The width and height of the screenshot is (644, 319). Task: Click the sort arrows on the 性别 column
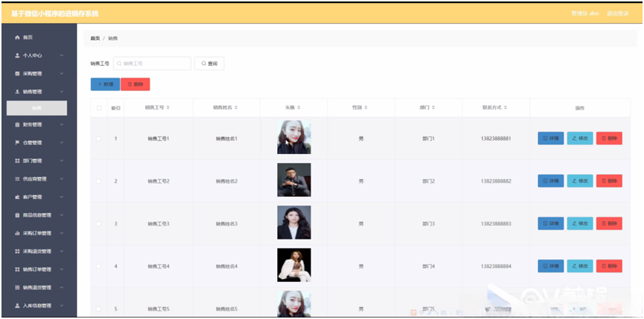365,107
